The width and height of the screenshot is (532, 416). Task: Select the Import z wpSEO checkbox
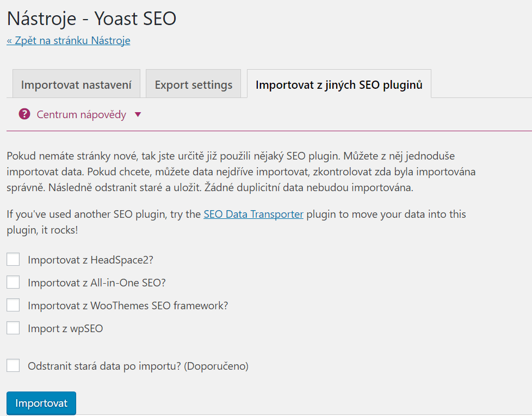point(13,328)
